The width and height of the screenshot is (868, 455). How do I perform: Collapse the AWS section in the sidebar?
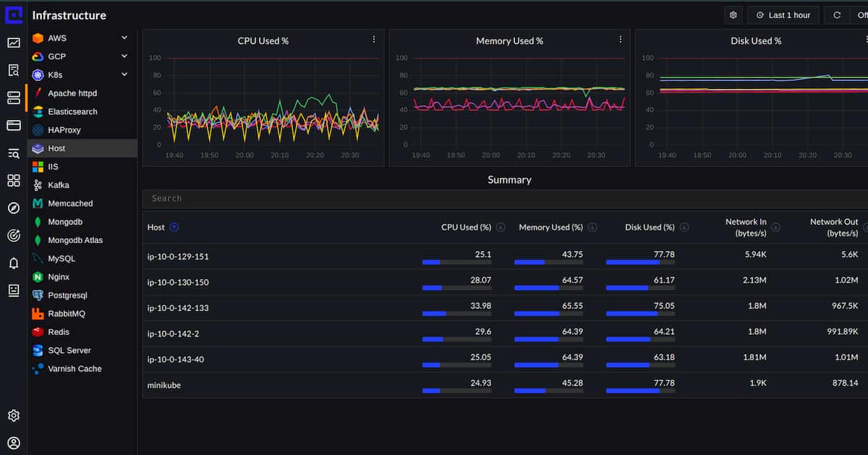(x=124, y=38)
